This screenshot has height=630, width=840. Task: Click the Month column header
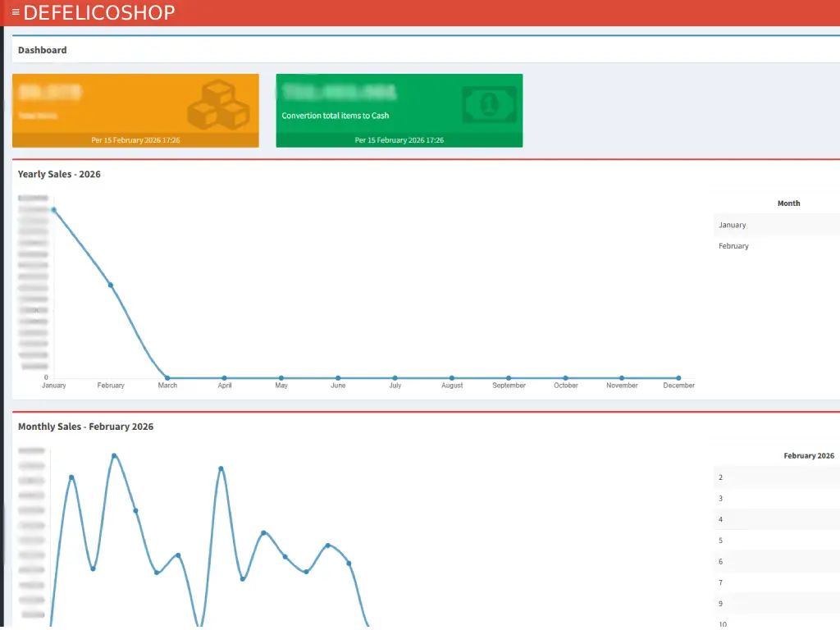coord(788,203)
